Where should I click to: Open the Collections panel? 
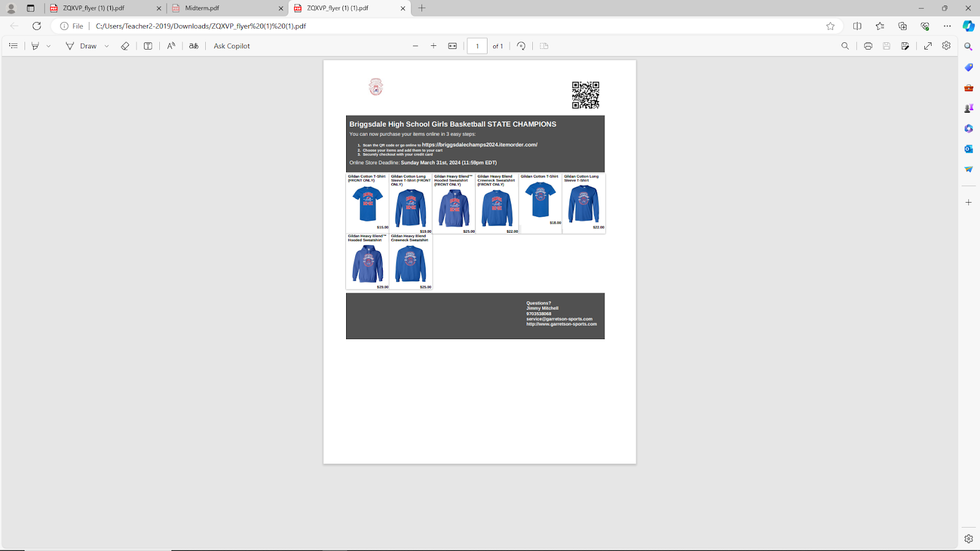[x=902, y=26]
